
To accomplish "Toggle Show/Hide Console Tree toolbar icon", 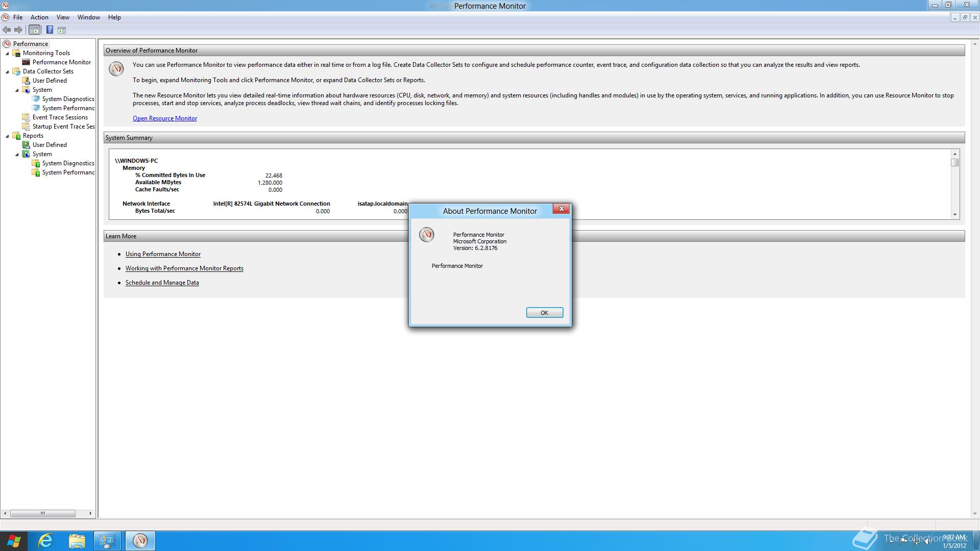I will (34, 30).
